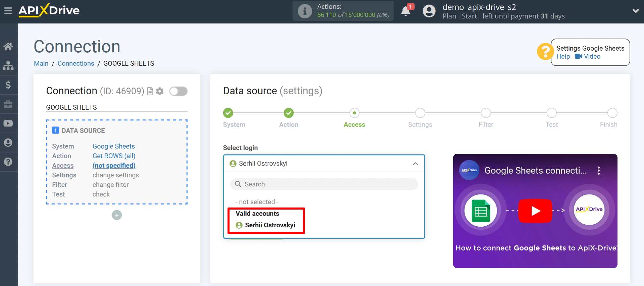Click 'change settings' text
The width and height of the screenshot is (644, 286).
pyautogui.click(x=116, y=175)
